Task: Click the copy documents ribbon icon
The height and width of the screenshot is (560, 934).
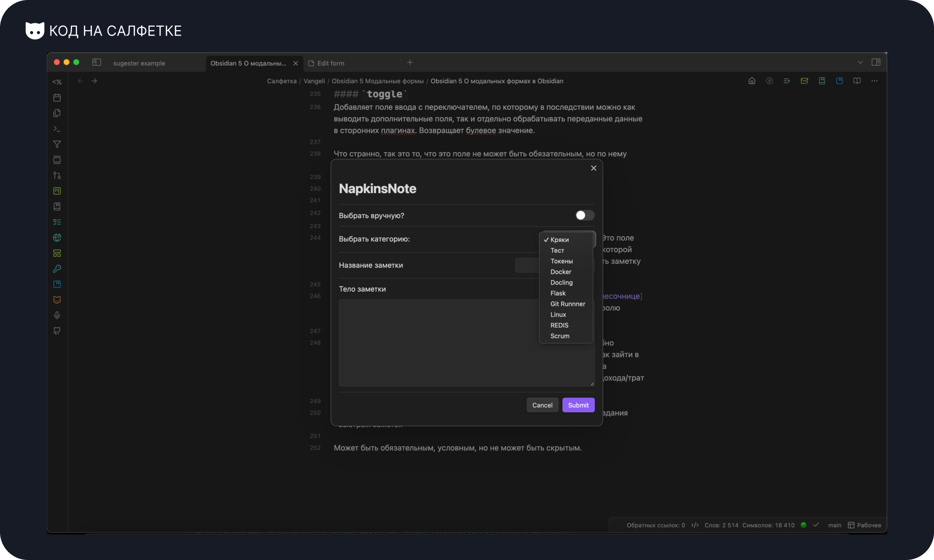Action: coord(57,113)
